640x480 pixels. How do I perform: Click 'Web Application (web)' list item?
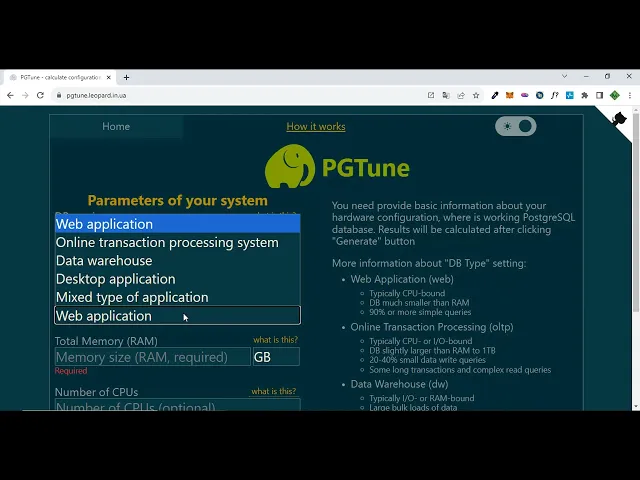(x=402, y=279)
